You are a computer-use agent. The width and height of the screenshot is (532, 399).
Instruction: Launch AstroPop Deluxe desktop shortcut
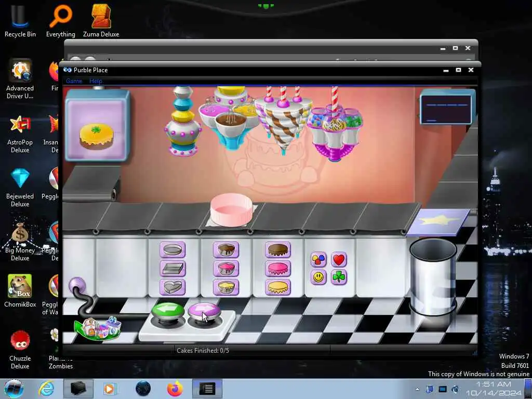20,134
